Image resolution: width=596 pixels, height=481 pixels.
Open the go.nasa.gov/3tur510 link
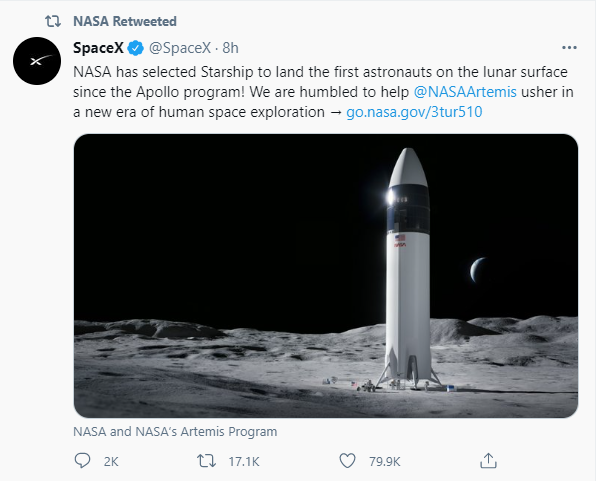(x=414, y=112)
